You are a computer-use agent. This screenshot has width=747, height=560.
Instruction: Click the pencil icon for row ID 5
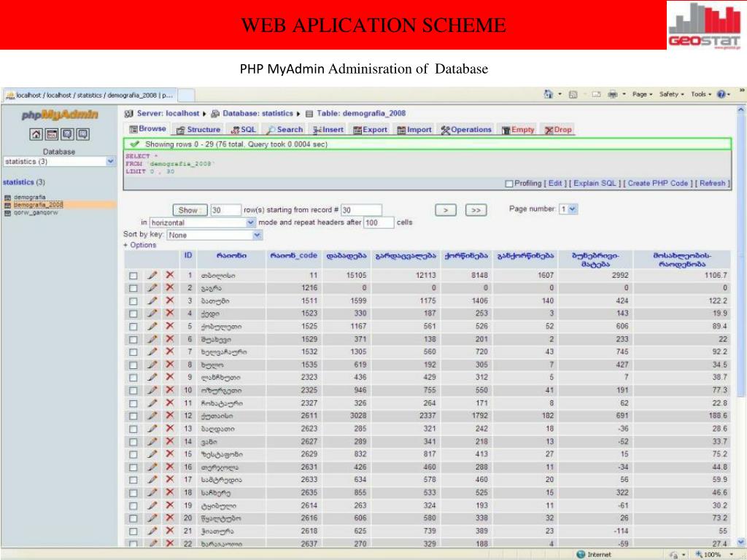pyautogui.click(x=152, y=327)
